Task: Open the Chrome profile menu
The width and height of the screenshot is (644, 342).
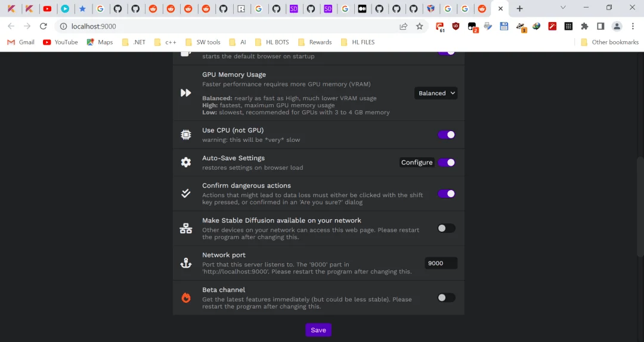Action: [x=617, y=26]
